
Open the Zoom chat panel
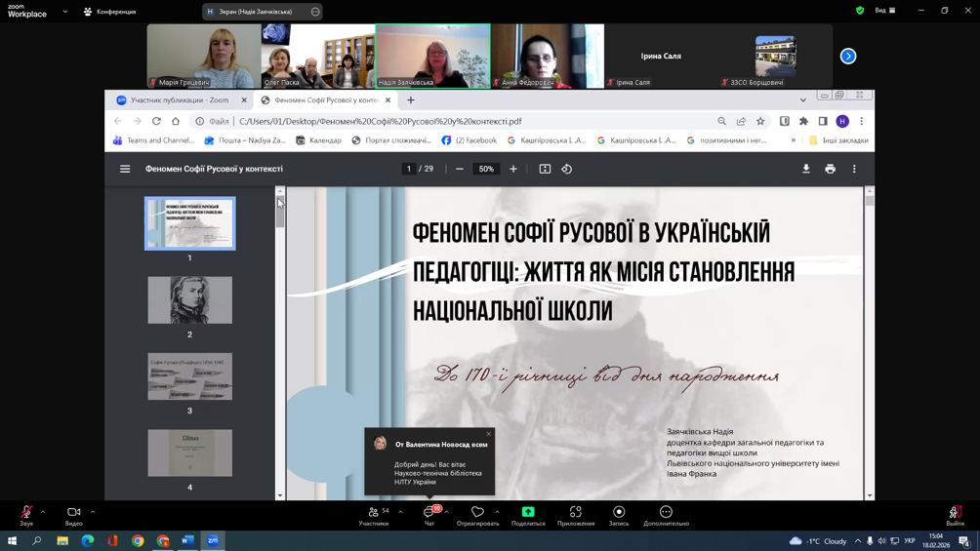click(429, 515)
